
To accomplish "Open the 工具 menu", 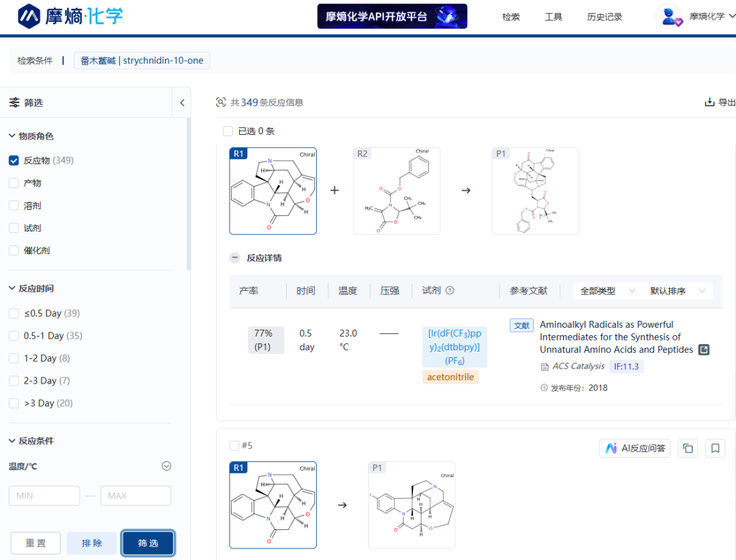I will (x=553, y=17).
